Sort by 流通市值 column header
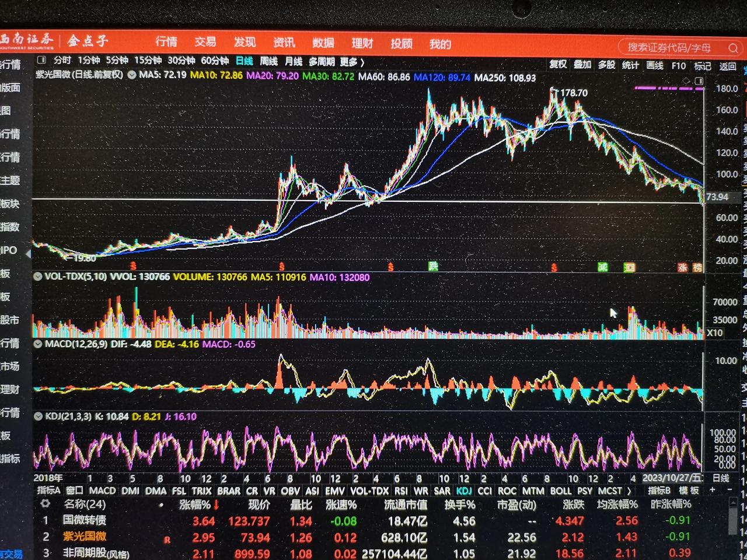 click(406, 505)
